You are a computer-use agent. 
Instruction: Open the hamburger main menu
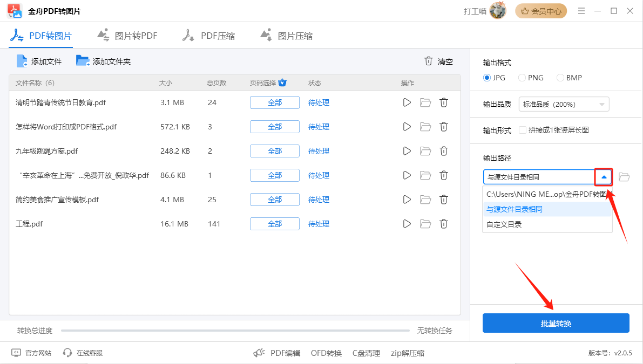(581, 11)
